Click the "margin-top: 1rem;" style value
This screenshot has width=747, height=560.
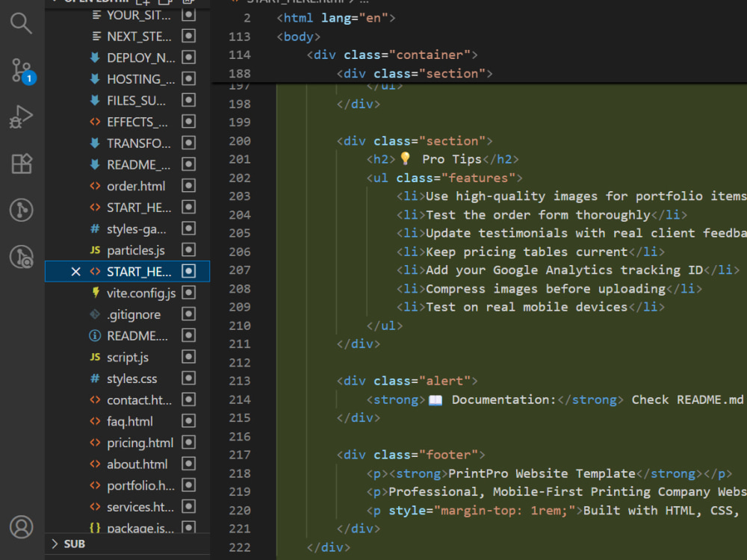point(504,511)
